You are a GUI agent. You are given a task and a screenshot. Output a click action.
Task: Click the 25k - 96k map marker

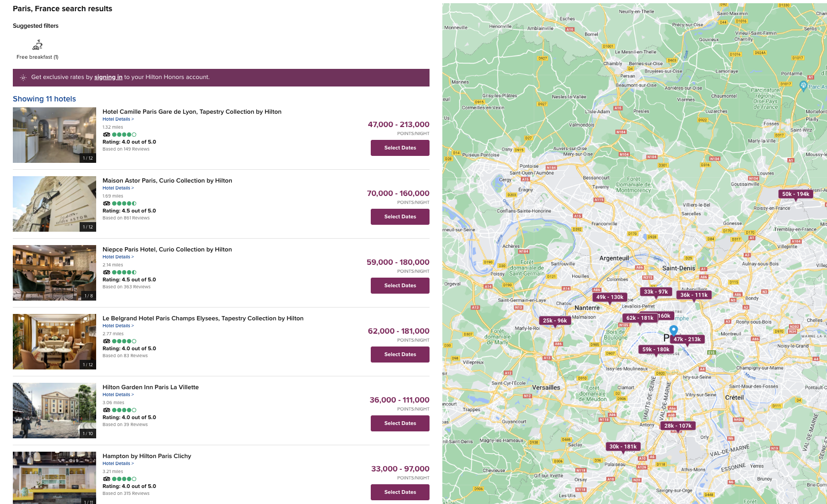click(x=555, y=321)
